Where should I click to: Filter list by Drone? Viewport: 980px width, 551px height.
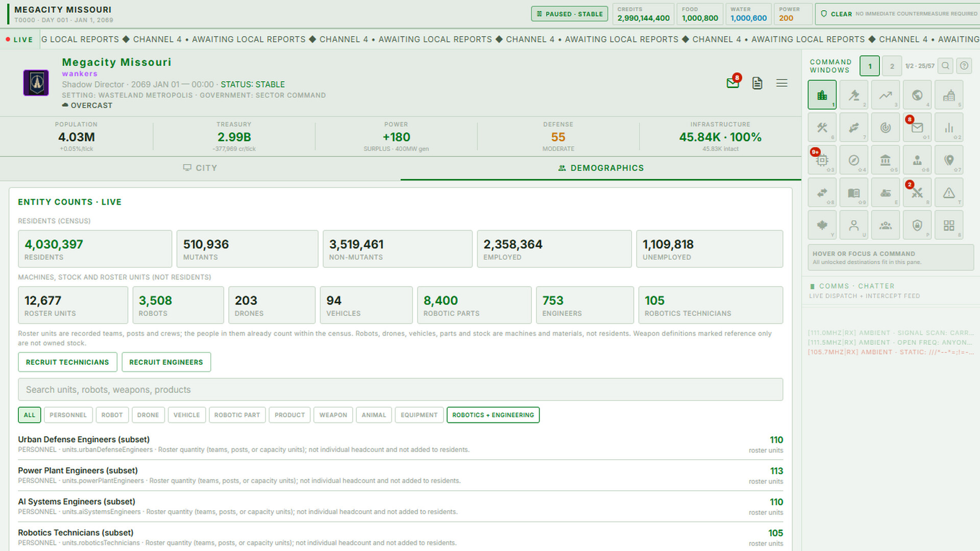[148, 415]
